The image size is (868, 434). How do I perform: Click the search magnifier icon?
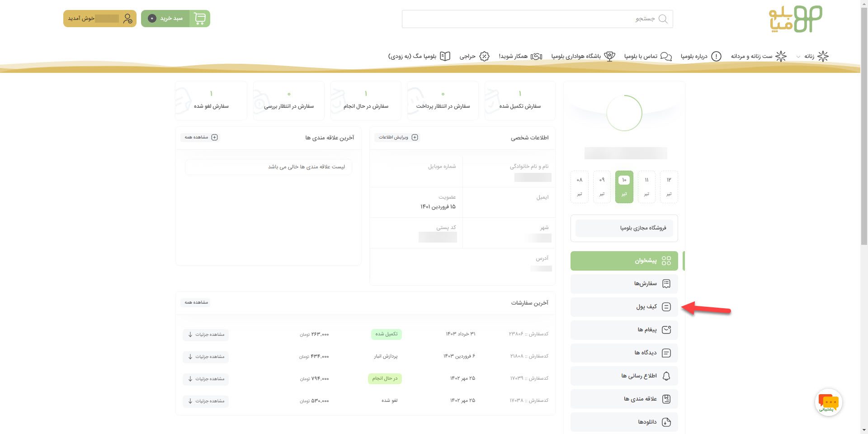click(663, 19)
